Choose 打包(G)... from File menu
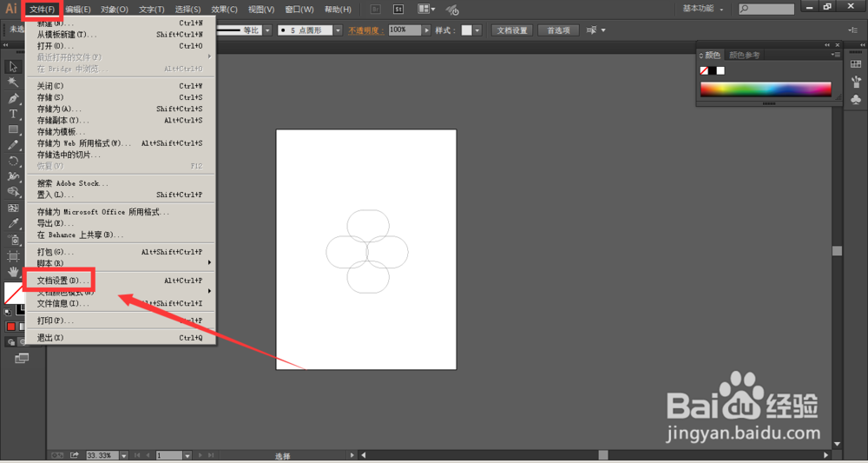 click(x=121, y=252)
